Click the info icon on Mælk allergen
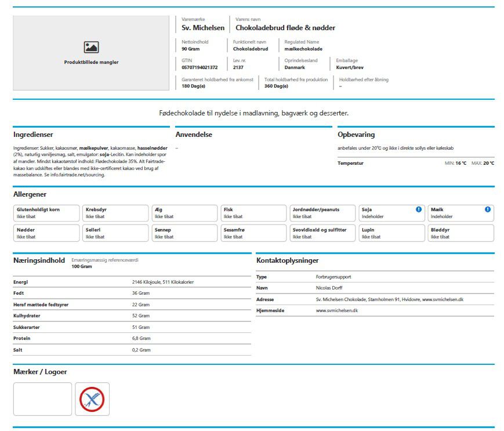This screenshot has width=504, height=431. [x=488, y=209]
